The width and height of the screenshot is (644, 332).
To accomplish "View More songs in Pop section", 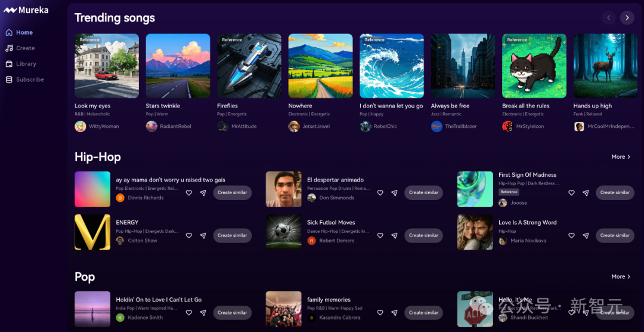I will pos(621,277).
